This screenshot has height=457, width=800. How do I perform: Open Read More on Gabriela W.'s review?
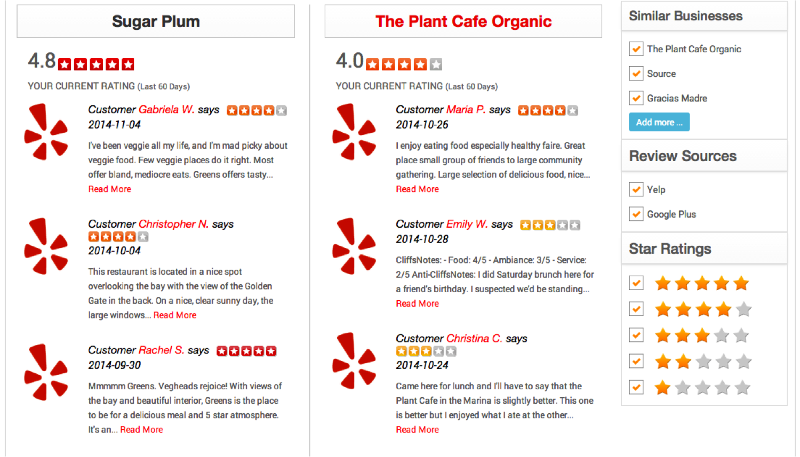[x=109, y=189]
